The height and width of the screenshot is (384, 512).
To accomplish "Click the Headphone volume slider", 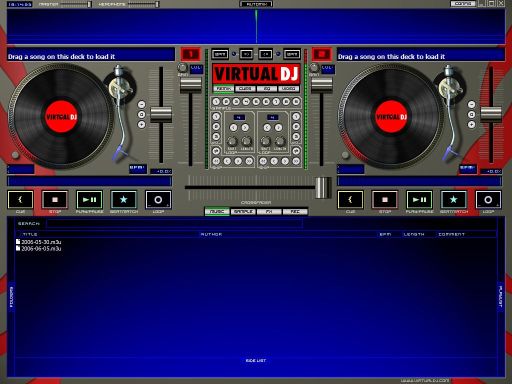I will pyautogui.click(x=144, y=4).
